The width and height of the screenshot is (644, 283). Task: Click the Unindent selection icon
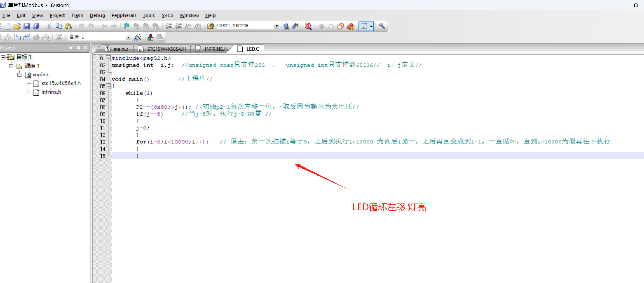179,26
